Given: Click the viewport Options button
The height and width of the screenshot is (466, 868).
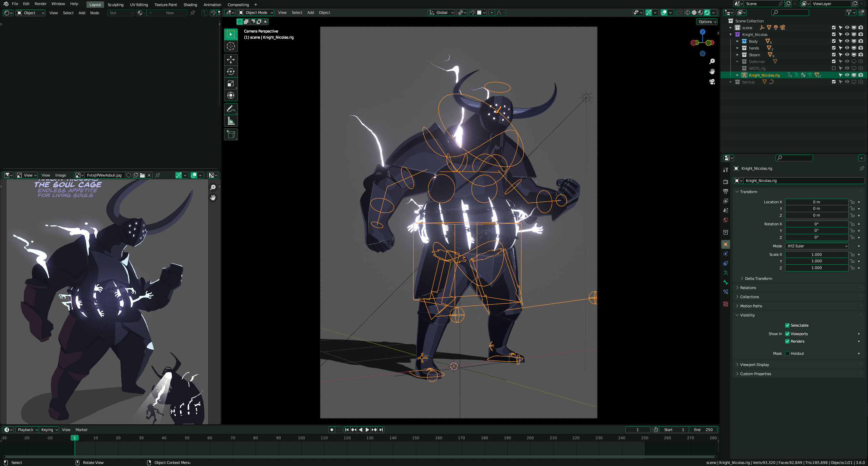Looking at the screenshot, I should pos(707,22).
